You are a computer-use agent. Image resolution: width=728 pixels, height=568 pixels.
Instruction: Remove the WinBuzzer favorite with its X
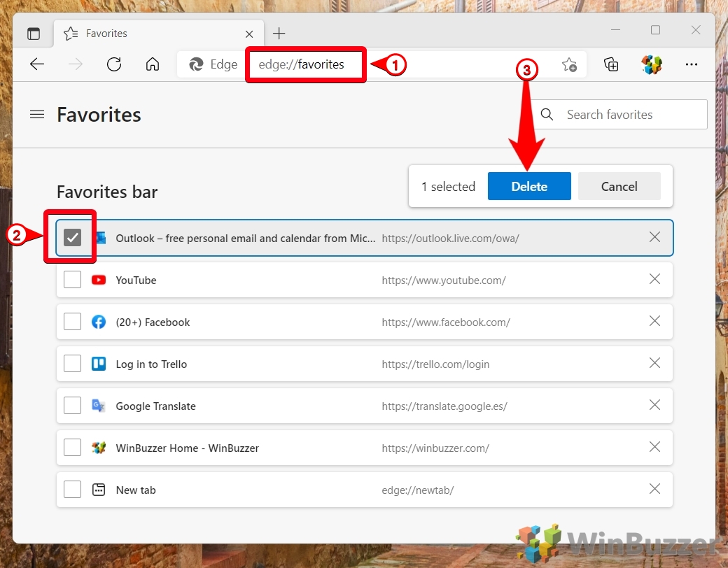point(654,447)
